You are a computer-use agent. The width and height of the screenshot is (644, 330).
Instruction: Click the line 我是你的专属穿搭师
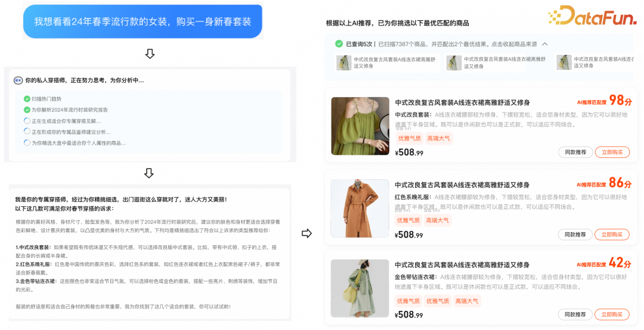pyautogui.click(x=121, y=200)
